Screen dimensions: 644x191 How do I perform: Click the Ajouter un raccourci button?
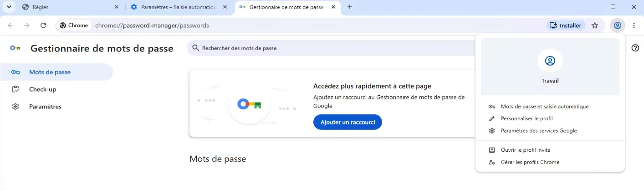(x=348, y=122)
